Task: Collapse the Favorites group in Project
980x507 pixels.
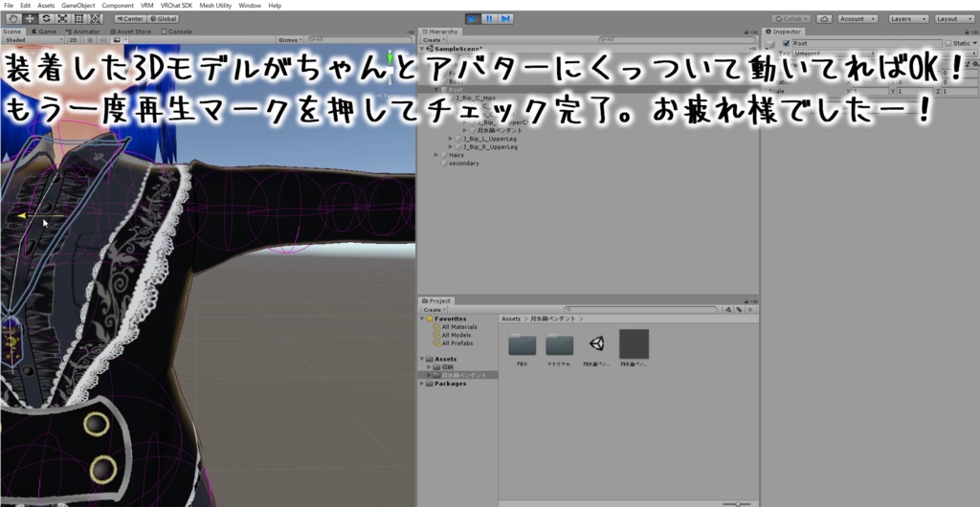Action: (x=422, y=319)
